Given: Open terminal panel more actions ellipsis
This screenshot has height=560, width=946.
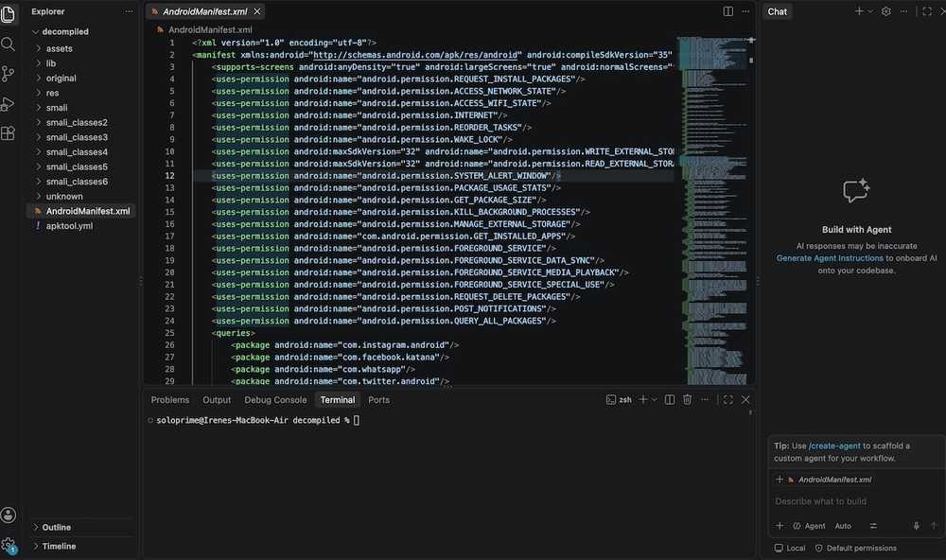Looking at the screenshot, I should pos(705,399).
